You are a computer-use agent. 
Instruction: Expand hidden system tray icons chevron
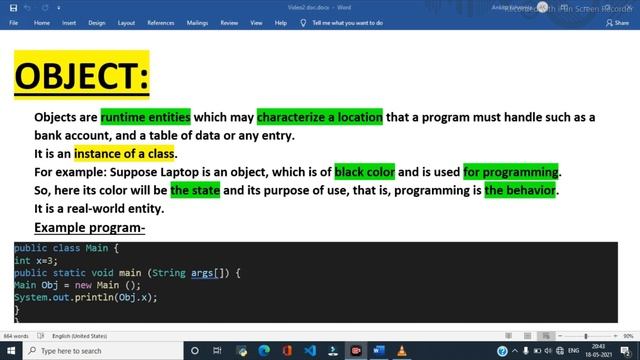click(x=515, y=351)
